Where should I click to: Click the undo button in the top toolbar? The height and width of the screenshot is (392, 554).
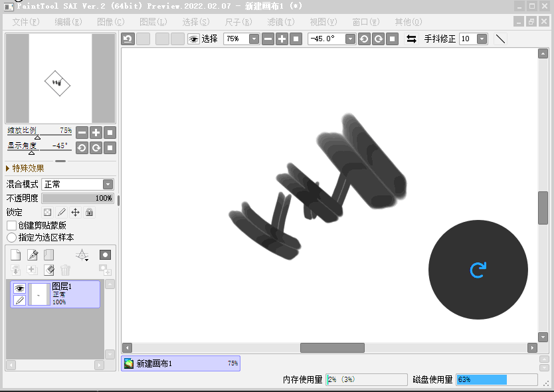(128, 39)
